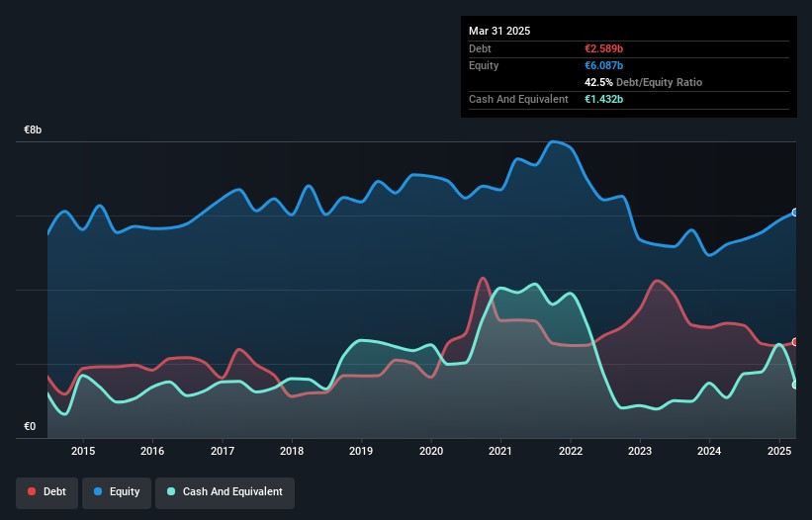Viewport: 812px width, 520px height.
Task: Hide the Cash And Equivalent series
Action: [x=225, y=491]
